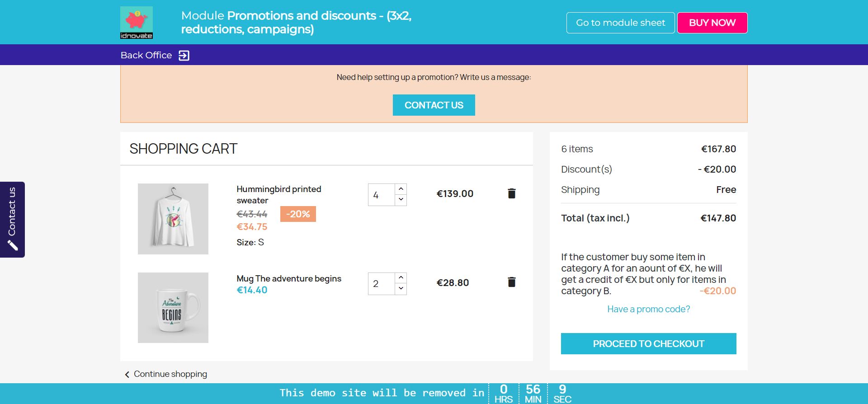Increase the mug quantity with up arrow
This screenshot has width=868, height=404.
(x=401, y=277)
